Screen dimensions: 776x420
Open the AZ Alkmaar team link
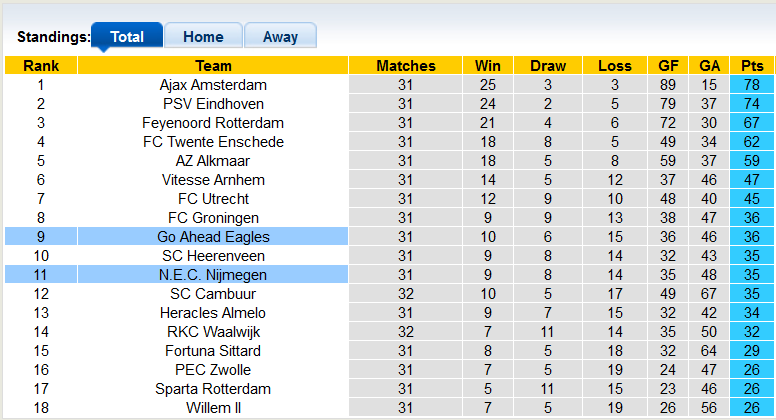tap(213, 161)
